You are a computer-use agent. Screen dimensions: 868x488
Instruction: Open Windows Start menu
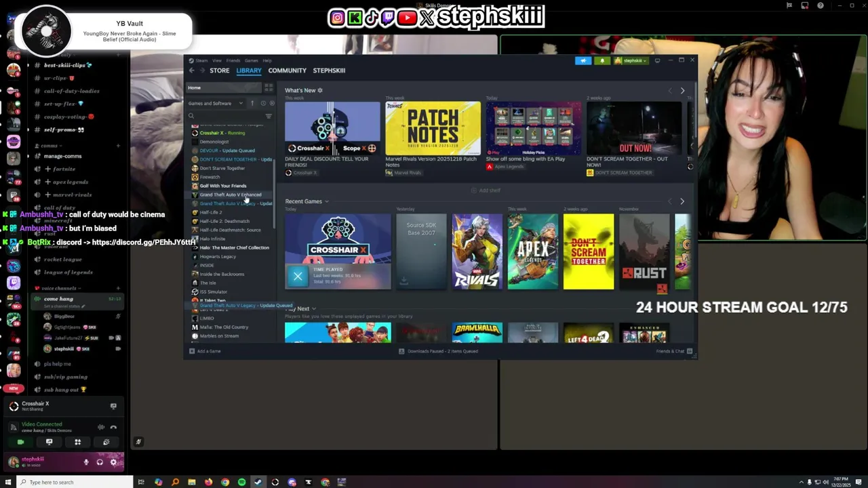point(8,482)
